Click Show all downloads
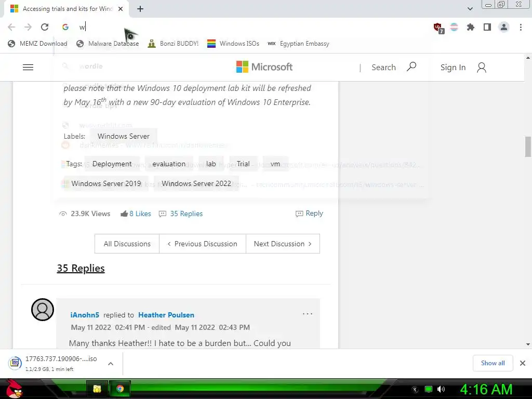Screen dimensions: 532x399 [493, 363]
